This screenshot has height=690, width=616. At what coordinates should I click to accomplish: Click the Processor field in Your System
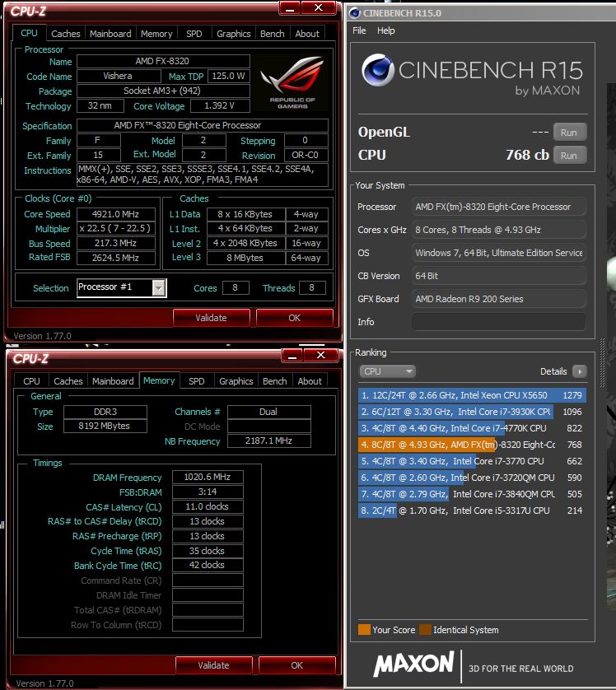(499, 207)
